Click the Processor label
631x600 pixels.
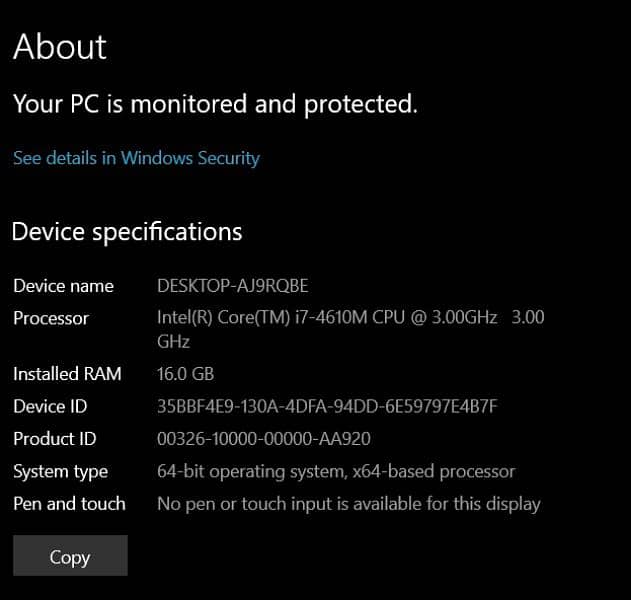tap(51, 318)
